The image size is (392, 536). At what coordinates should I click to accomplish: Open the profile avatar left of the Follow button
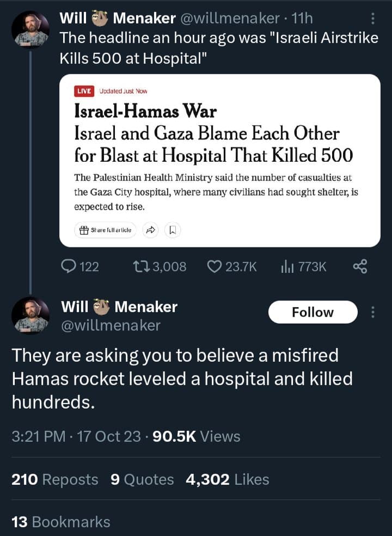point(30,315)
